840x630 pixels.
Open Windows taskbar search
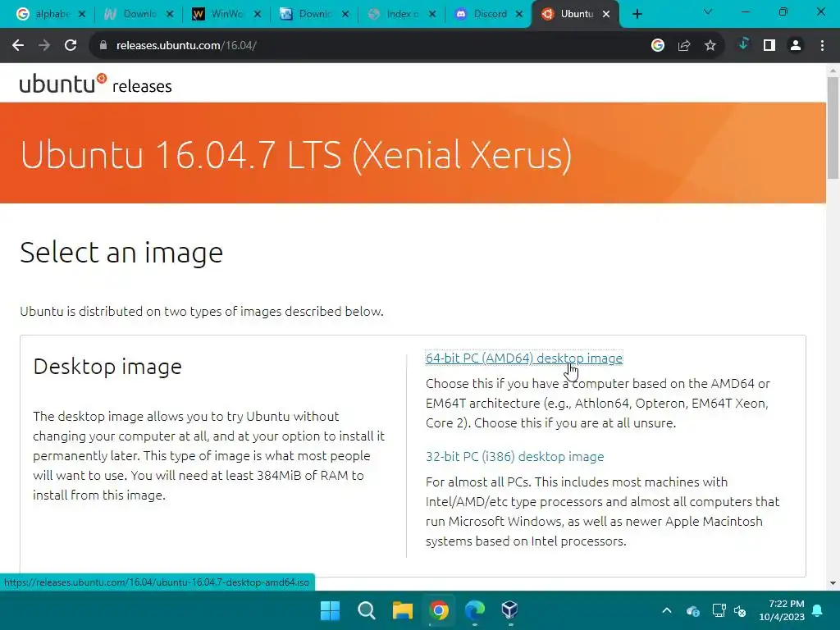[x=367, y=610]
